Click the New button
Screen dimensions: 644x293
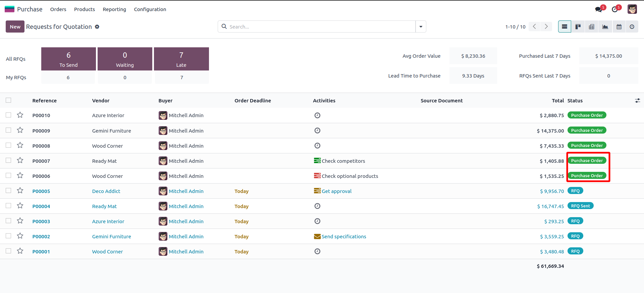[15, 27]
